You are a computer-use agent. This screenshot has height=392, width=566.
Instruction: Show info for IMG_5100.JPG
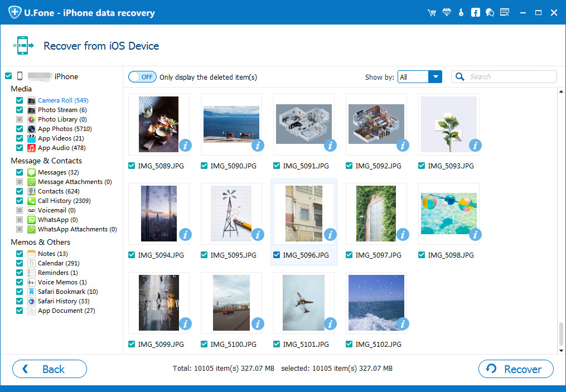258,324
